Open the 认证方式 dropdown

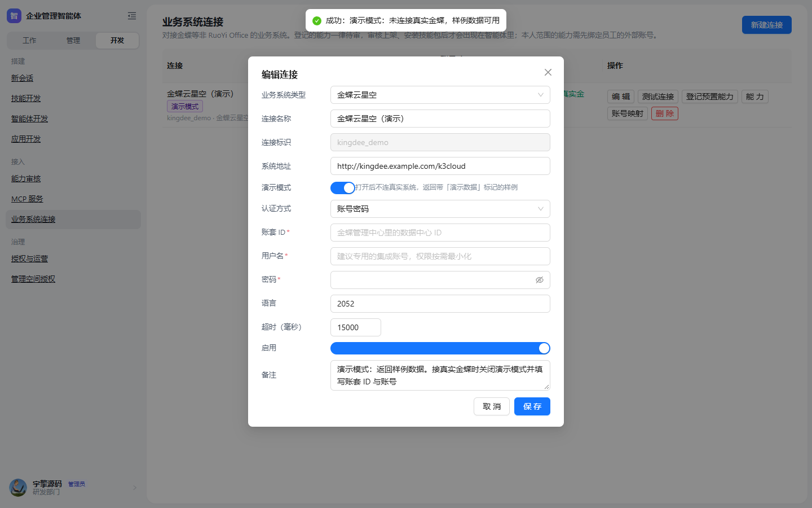440,209
